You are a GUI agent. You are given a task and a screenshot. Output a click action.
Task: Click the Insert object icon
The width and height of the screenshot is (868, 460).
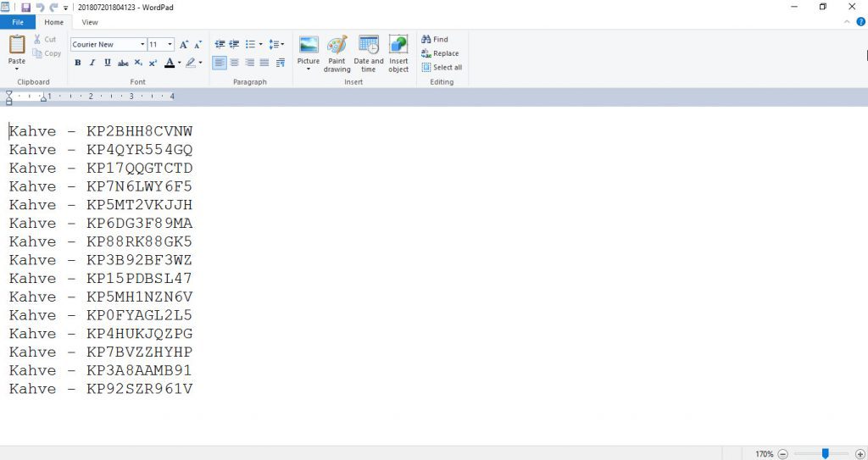[398, 53]
